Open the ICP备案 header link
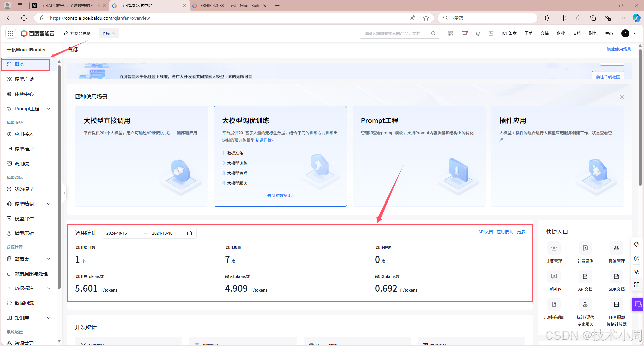Image resolution: width=644 pixels, height=346 pixels. click(x=509, y=33)
